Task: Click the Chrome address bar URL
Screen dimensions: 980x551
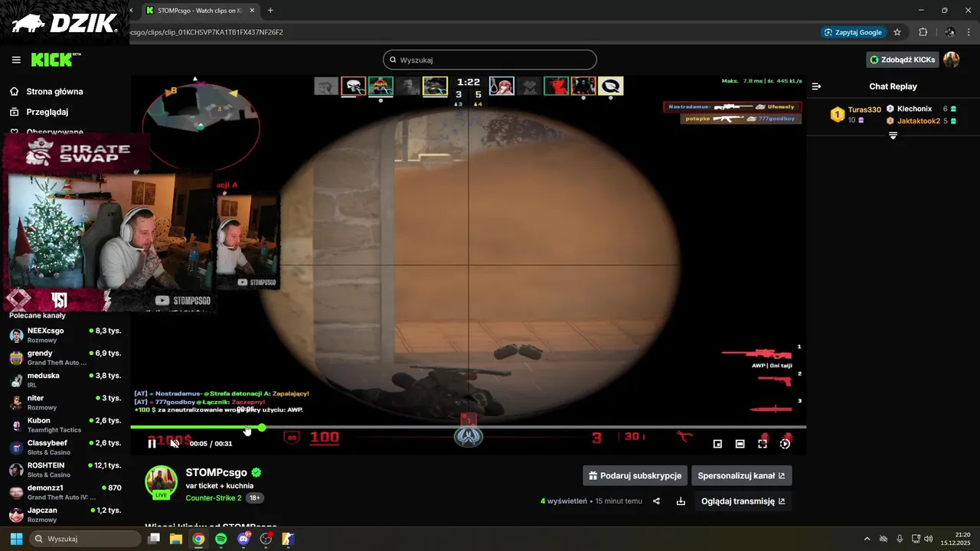Action: (207, 32)
